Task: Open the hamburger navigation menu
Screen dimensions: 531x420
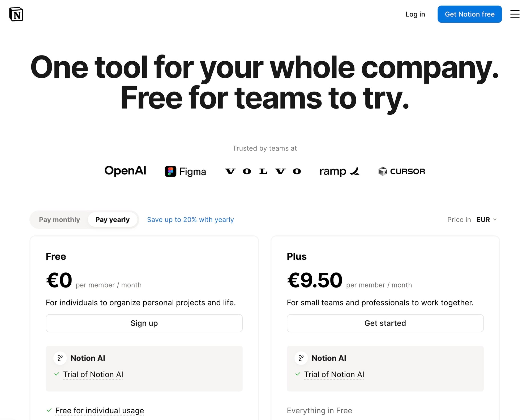Action: pyautogui.click(x=515, y=14)
